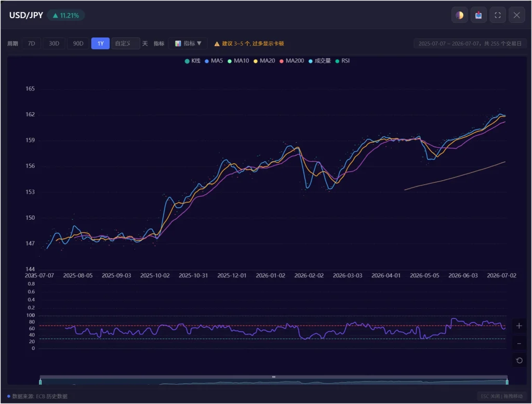Image resolution: width=532 pixels, height=404 pixels.
Task: Toggle MA5 series in legend
Action: click(214, 61)
